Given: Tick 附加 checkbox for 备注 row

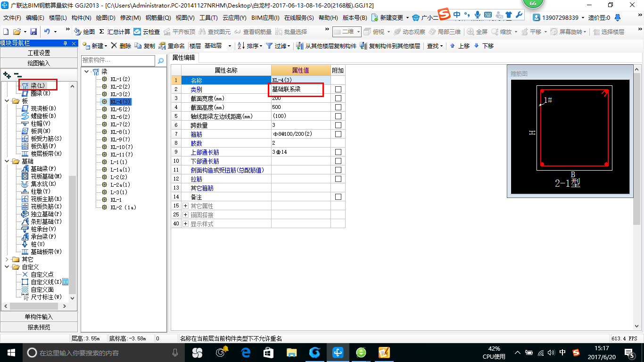Looking at the screenshot, I should [338, 197].
